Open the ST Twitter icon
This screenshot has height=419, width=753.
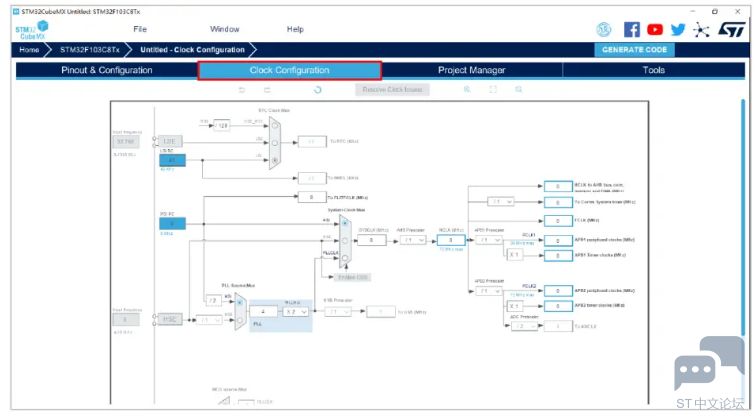click(x=678, y=30)
